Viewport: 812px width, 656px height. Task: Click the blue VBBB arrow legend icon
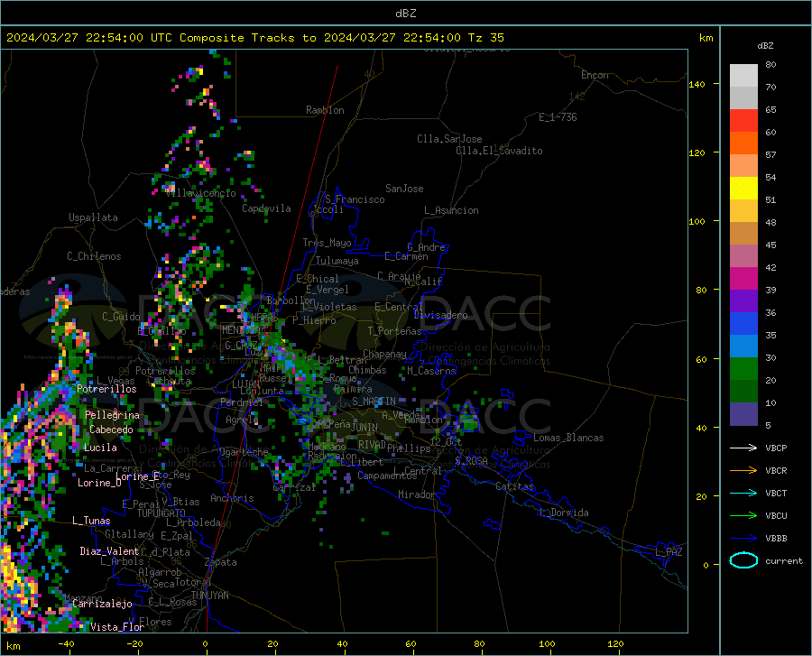743,539
